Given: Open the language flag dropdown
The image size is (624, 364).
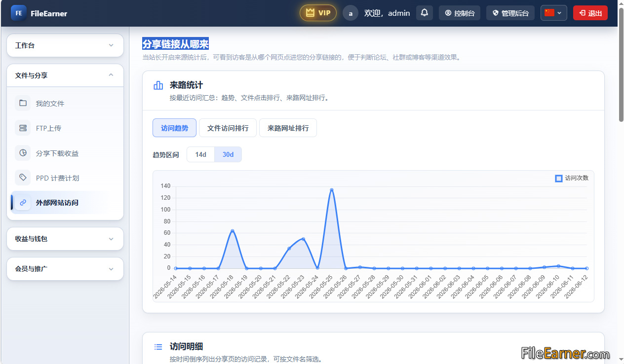Looking at the screenshot, I should tap(553, 13).
